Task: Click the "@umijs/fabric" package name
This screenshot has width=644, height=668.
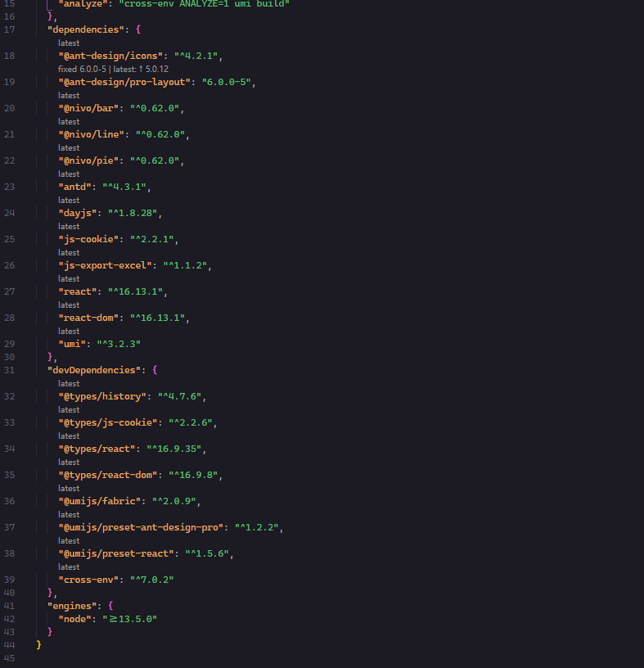Action: [99, 501]
